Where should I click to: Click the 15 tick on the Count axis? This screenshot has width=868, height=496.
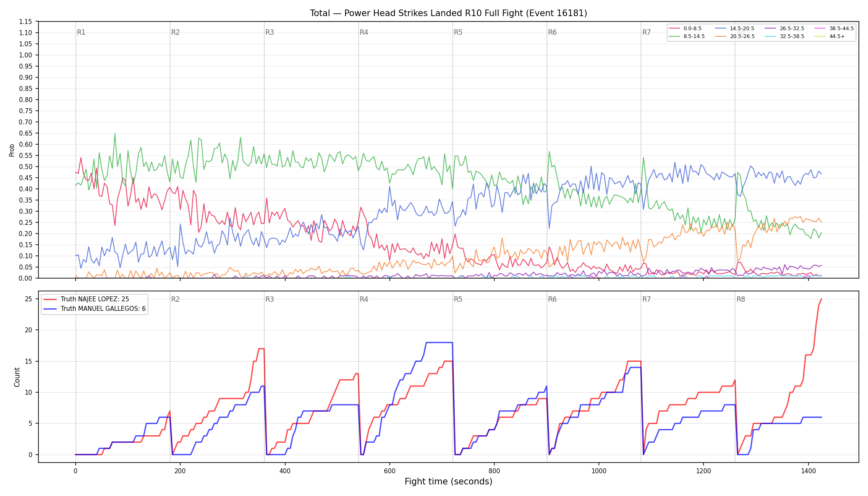tap(29, 361)
